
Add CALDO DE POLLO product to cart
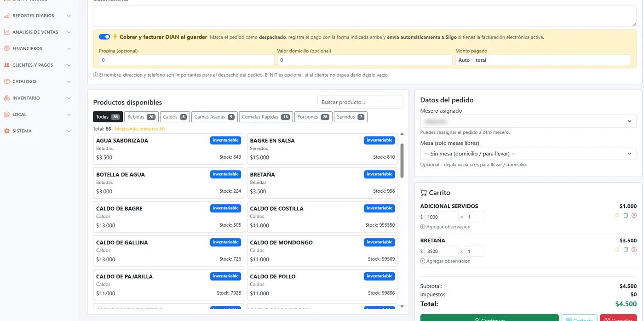[322, 285]
